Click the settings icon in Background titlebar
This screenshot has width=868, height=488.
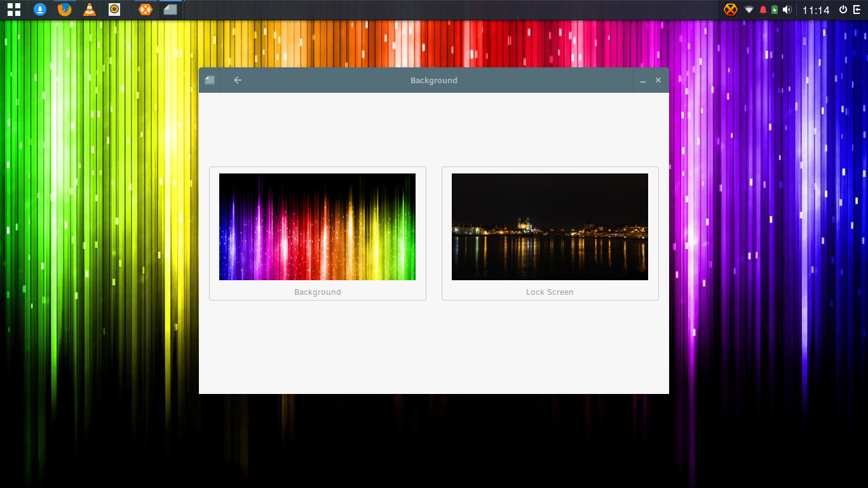(x=210, y=80)
